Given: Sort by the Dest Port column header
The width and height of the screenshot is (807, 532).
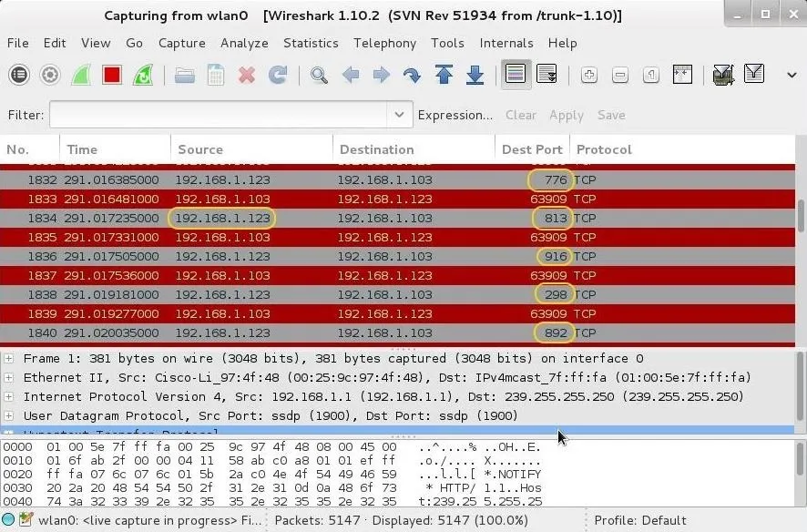Looking at the screenshot, I should pyautogui.click(x=532, y=149).
